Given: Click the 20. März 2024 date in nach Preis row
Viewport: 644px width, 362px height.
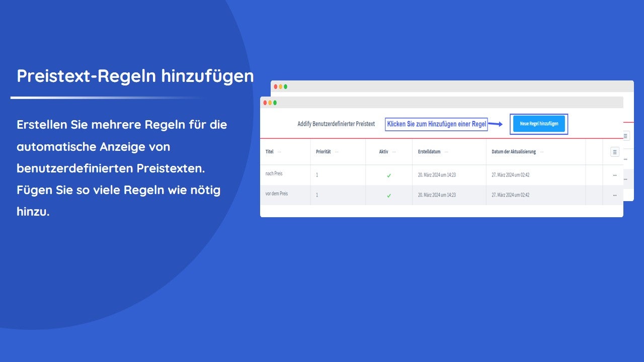Looking at the screenshot, I should tap(437, 175).
